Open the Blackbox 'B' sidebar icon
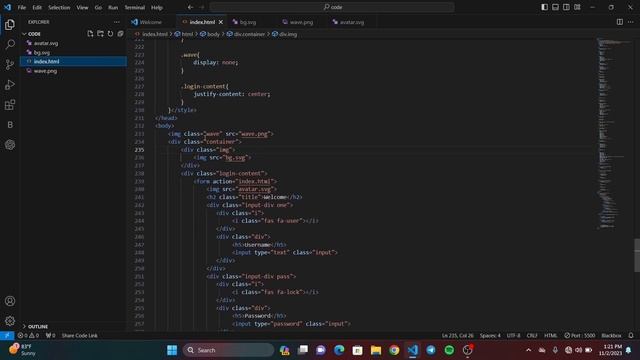The height and width of the screenshot is (360, 640). (x=10, y=125)
